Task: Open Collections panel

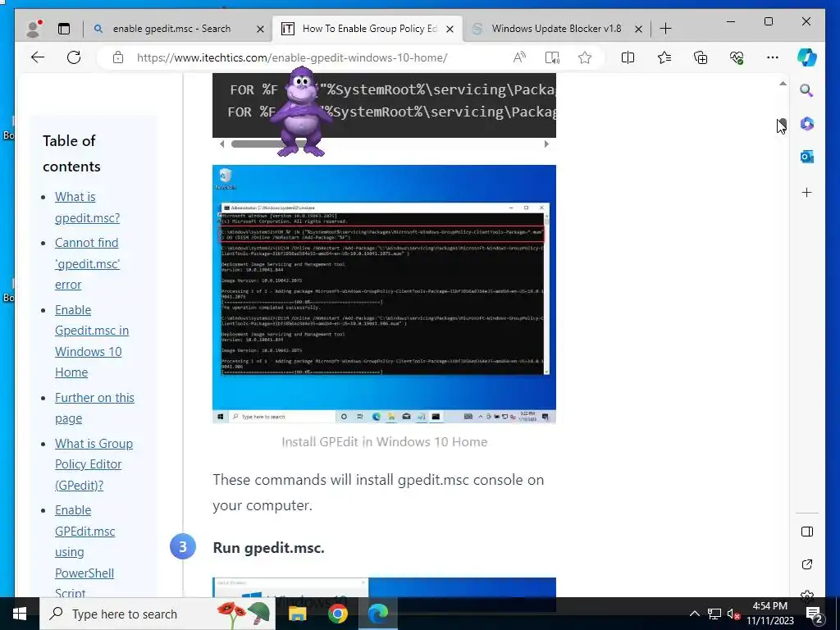Action: pos(701,57)
